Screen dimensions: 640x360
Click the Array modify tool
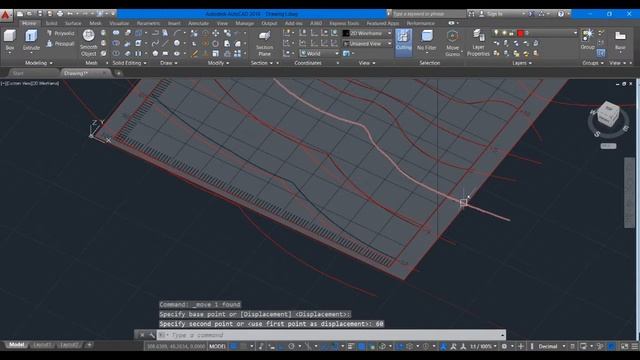tap(237, 53)
